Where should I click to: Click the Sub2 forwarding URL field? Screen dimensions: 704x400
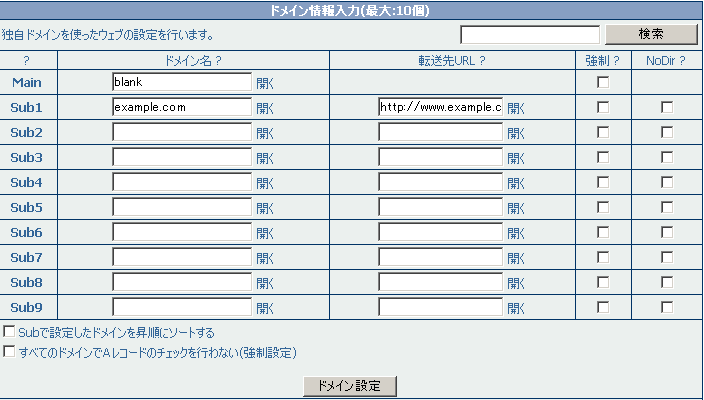pos(440,132)
